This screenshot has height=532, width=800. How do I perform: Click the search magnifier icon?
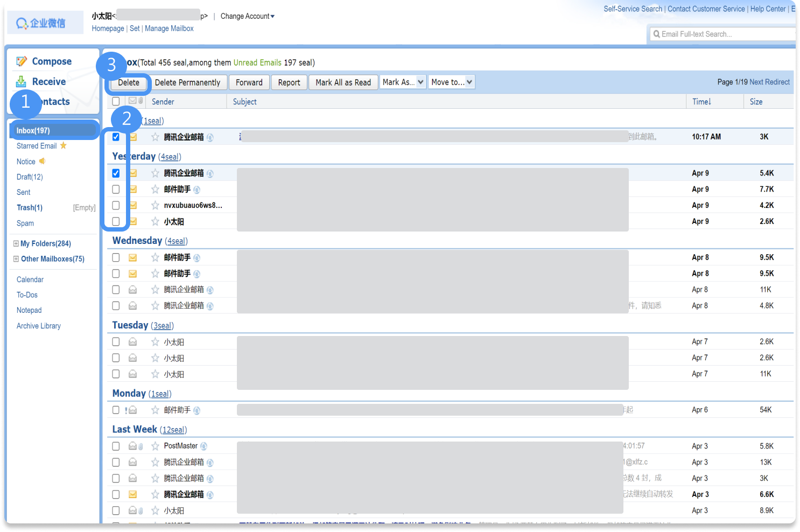656,34
